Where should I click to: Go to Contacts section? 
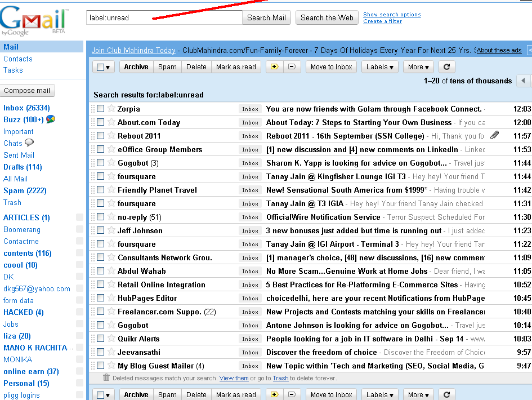coord(18,59)
